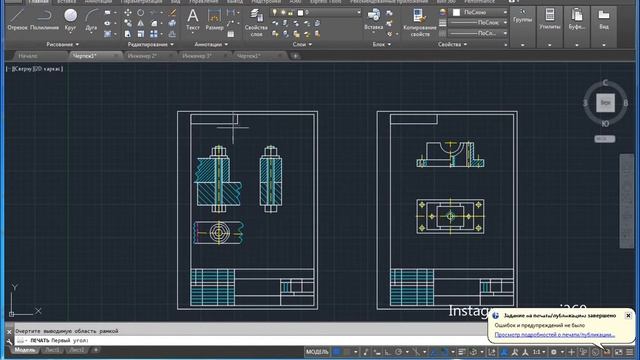Screen dimensions: 640x360
Task: Click the command line customize wrench icon
Action: [9, 342]
